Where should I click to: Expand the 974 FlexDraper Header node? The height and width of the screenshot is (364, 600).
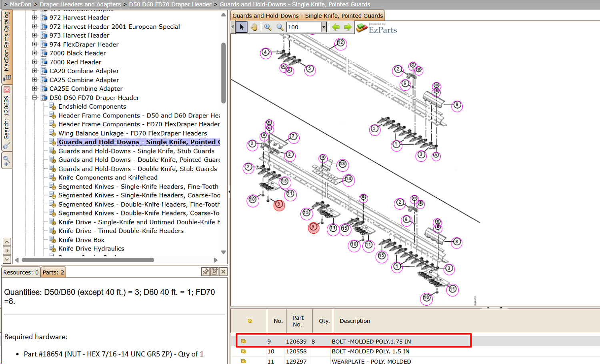tap(35, 44)
